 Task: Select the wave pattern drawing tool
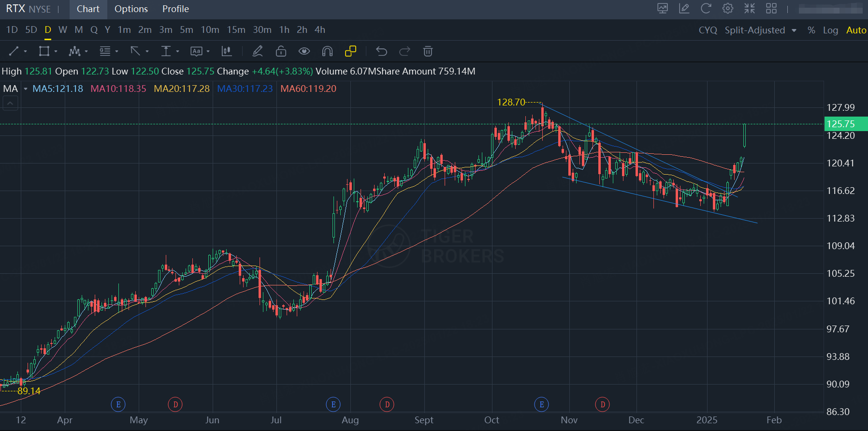[x=74, y=51]
